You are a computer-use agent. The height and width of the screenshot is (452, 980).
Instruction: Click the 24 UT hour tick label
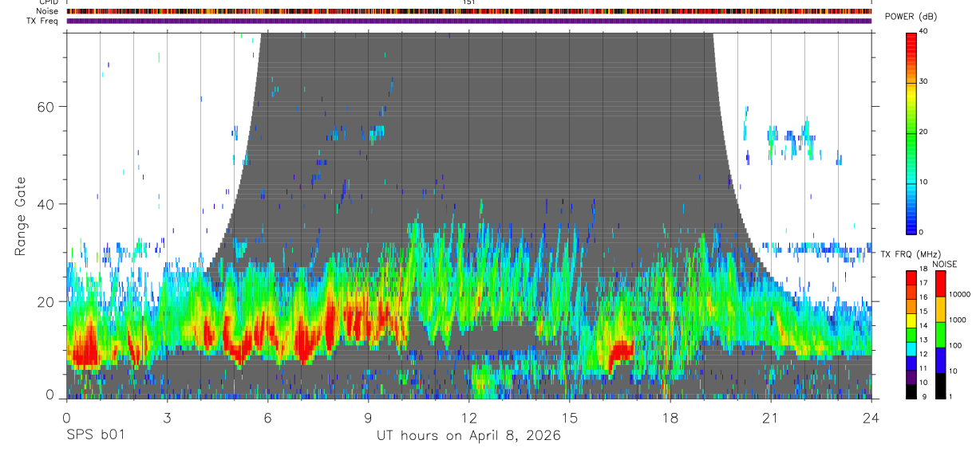[x=871, y=417]
